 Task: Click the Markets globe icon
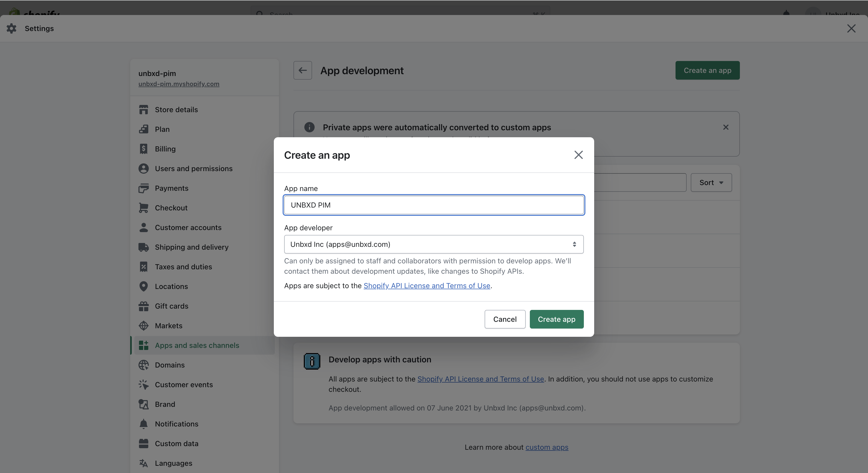tap(144, 326)
